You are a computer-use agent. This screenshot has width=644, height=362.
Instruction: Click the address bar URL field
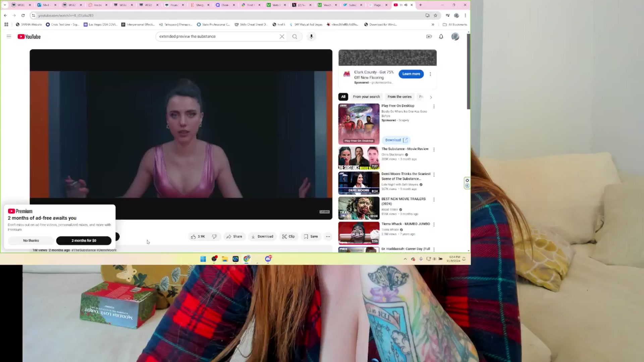click(228, 15)
